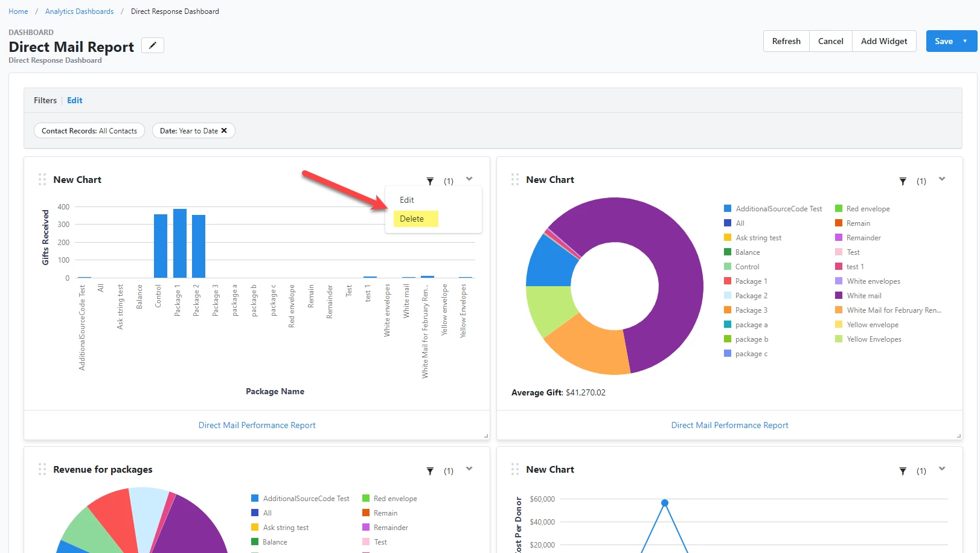Click filter funnel on Revenue for packages widget

click(x=430, y=471)
